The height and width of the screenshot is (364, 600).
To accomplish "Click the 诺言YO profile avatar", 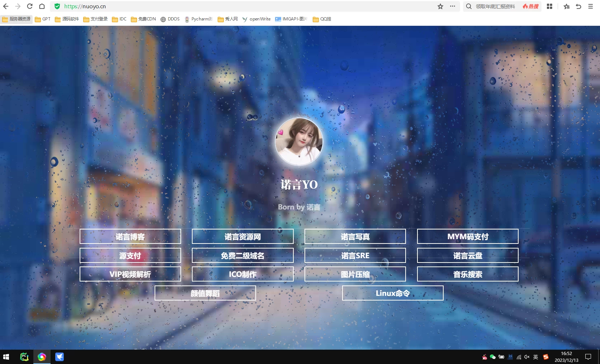I will pyautogui.click(x=299, y=141).
